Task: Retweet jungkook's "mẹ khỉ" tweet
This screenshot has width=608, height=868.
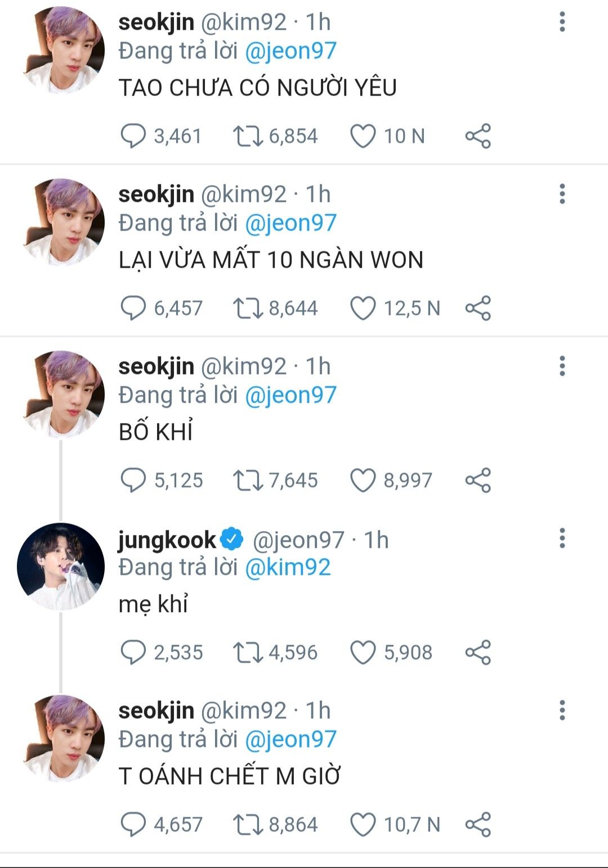Action: [247, 653]
